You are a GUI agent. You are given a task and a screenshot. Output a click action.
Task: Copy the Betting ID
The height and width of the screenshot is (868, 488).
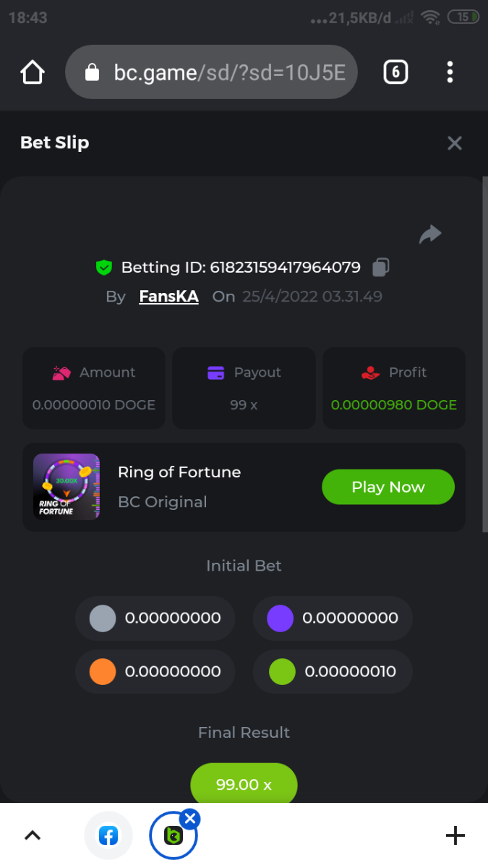coord(381,268)
